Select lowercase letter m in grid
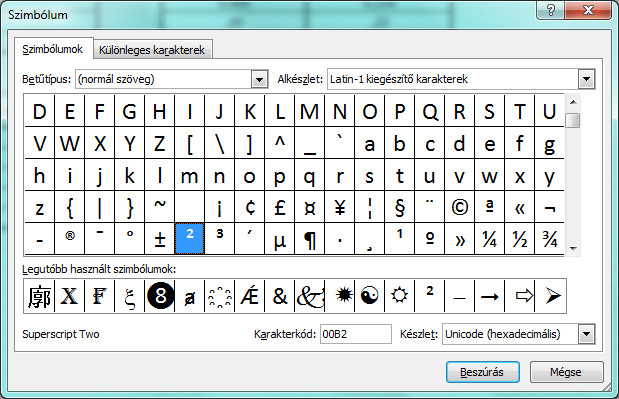The image size is (619, 399). (189, 176)
